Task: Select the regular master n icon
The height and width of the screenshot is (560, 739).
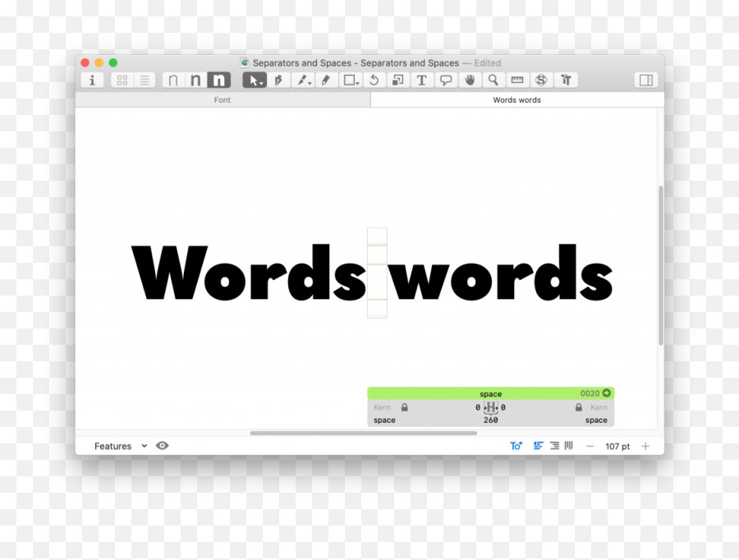Action: [195, 80]
